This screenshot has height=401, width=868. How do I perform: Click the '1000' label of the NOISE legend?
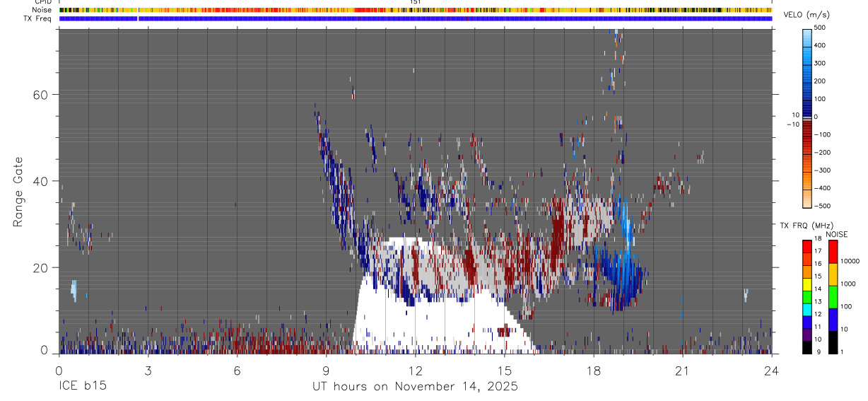[x=848, y=284]
